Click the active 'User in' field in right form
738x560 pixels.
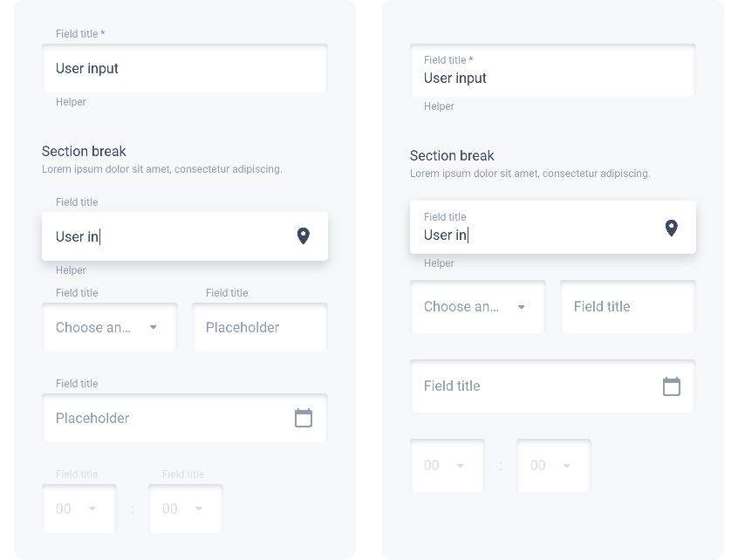(x=553, y=228)
